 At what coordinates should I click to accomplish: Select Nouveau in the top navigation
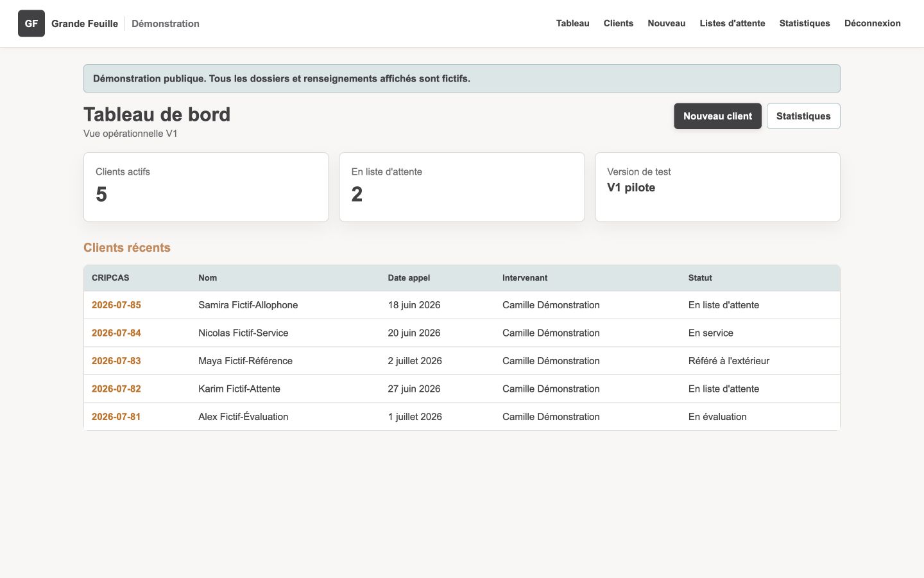click(667, 23)
